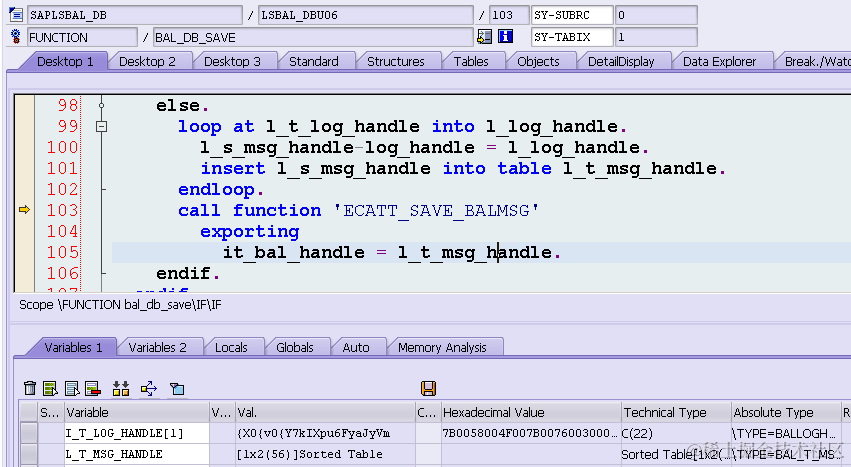Click the blue box with filter funnel icon
The width and height of the screenshot is (851, 467).
177,388
